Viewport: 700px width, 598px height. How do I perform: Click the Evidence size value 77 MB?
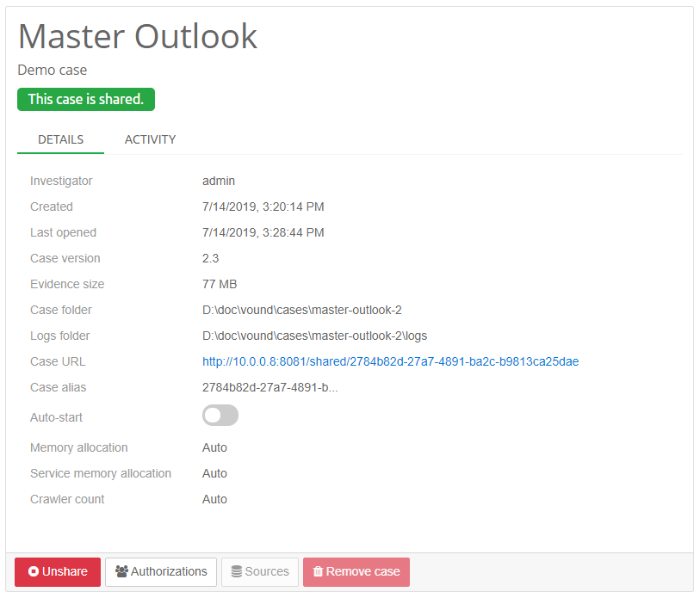[x=220, y=284]
